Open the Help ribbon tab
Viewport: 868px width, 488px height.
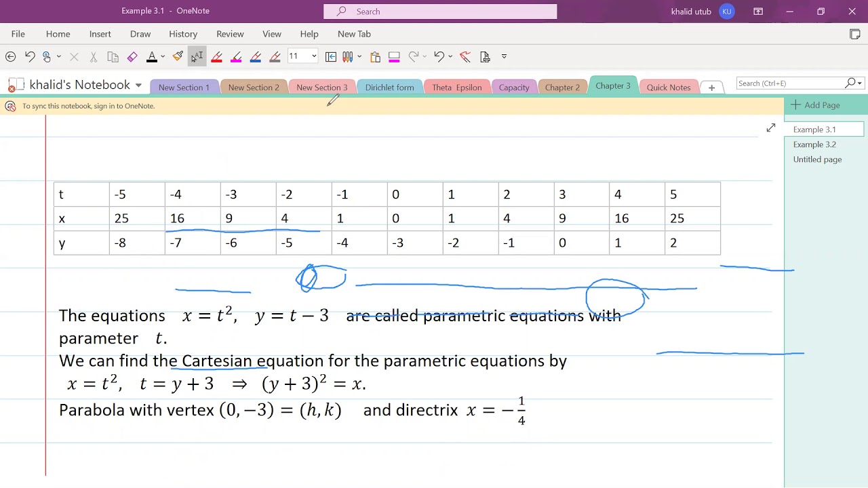pyautogui.click(x=309, y=34)
